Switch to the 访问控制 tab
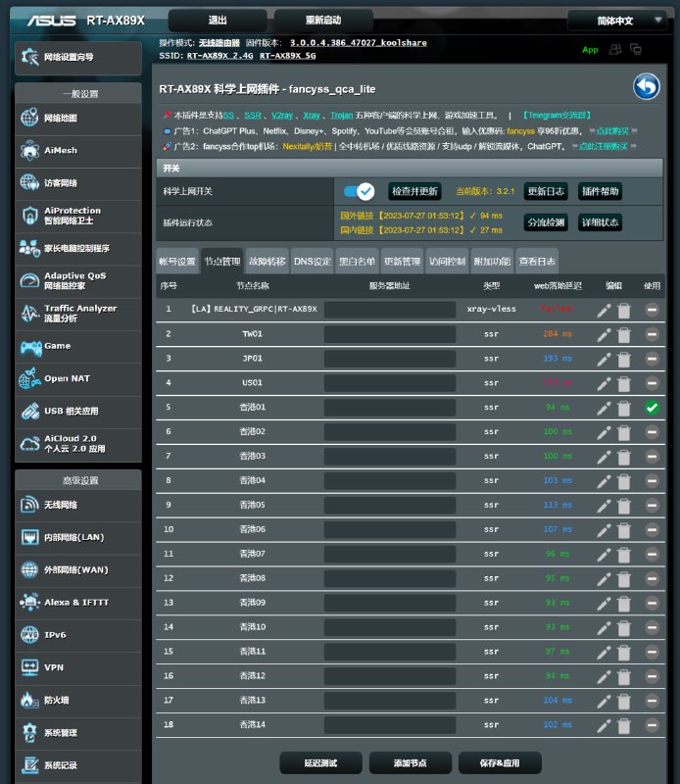 click(x=447, y=262)
